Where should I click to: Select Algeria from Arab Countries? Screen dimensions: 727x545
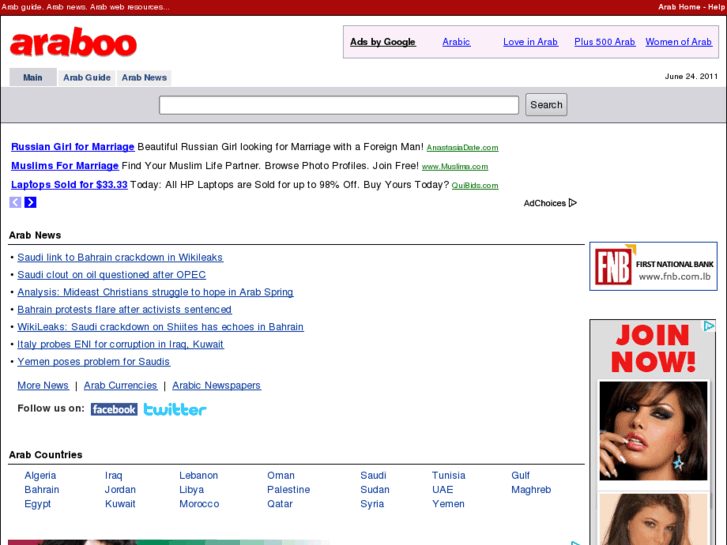pyautogui.click(x=40, y=475)
